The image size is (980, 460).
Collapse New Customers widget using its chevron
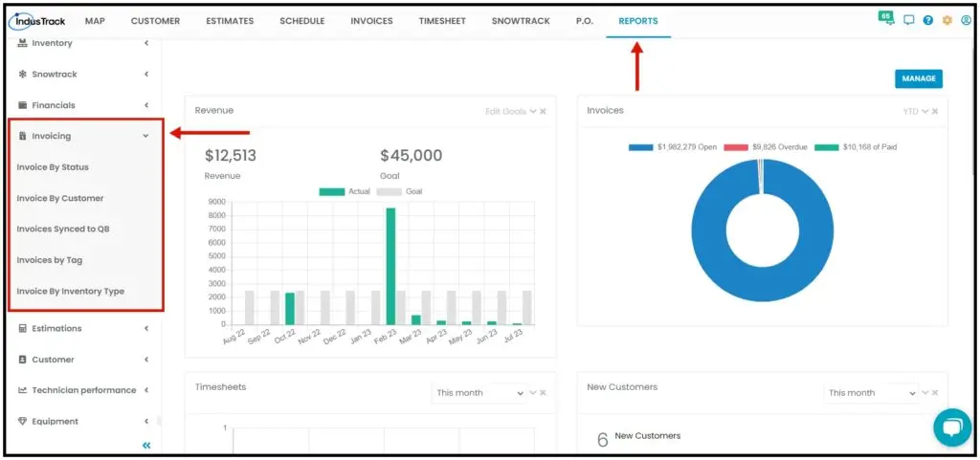coord(925,393)
